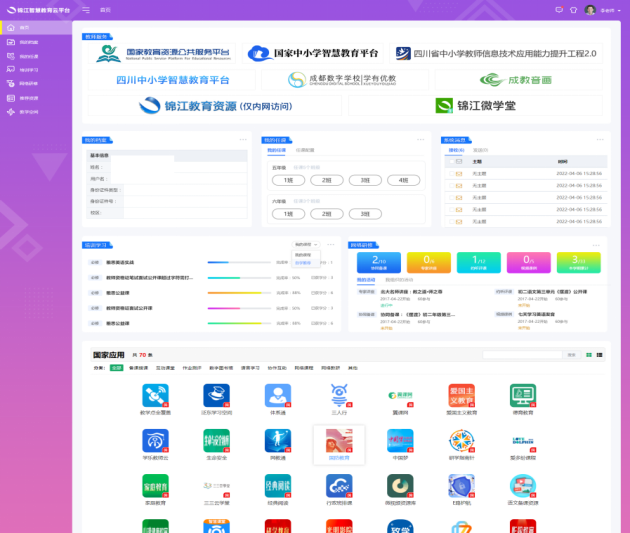Open the 三人行 robot app
Viewport: 630px width, 533px height.
pyautogui.click(x=339, y=399)
